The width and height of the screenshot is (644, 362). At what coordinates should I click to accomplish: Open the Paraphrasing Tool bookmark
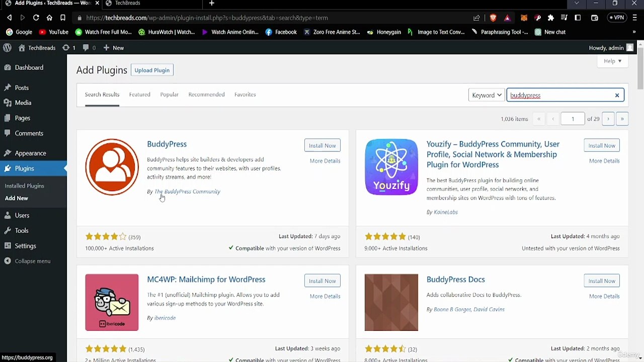500,32
